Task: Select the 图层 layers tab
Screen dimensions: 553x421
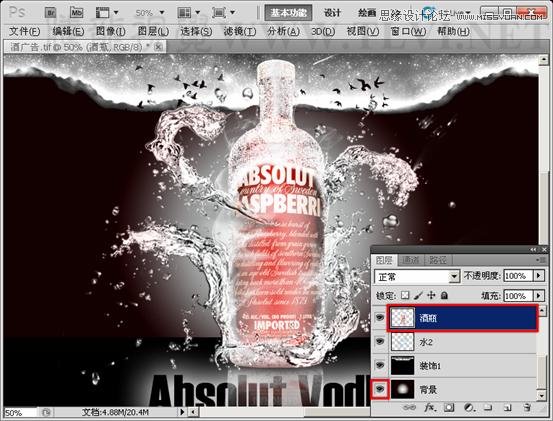Action: click(384, 260)
